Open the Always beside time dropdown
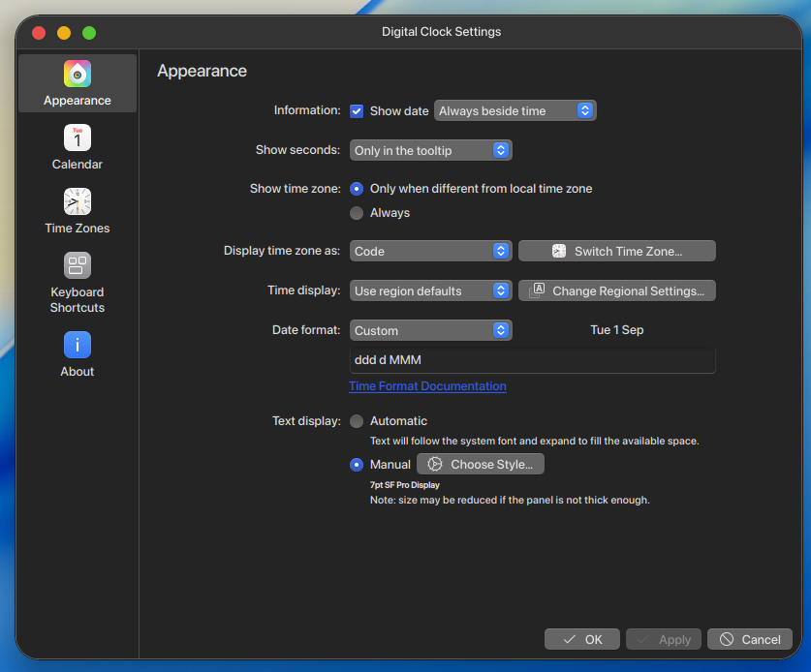This screenshot has height=672, width=811. point(515,110)
